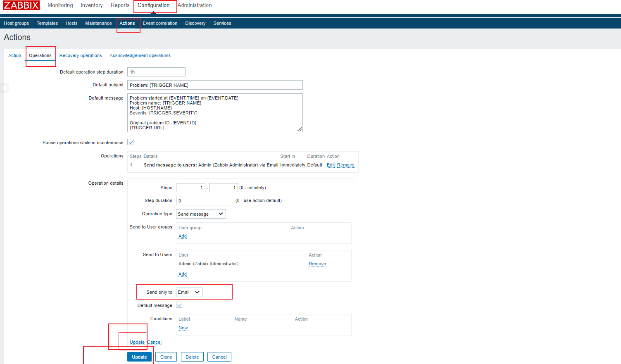Go to Discovery submenu
Viewport: 621px width, 364px height.
pyautogui.click(x=195, y=23)
